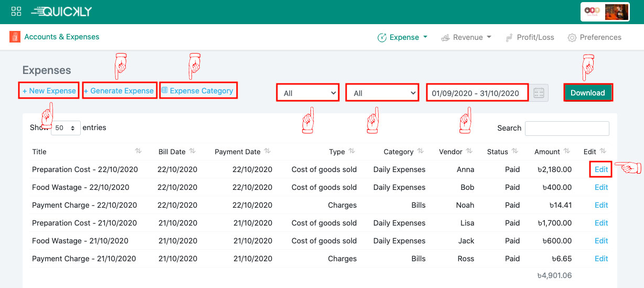Open the app grid menu icon

(x=16, y=12)
